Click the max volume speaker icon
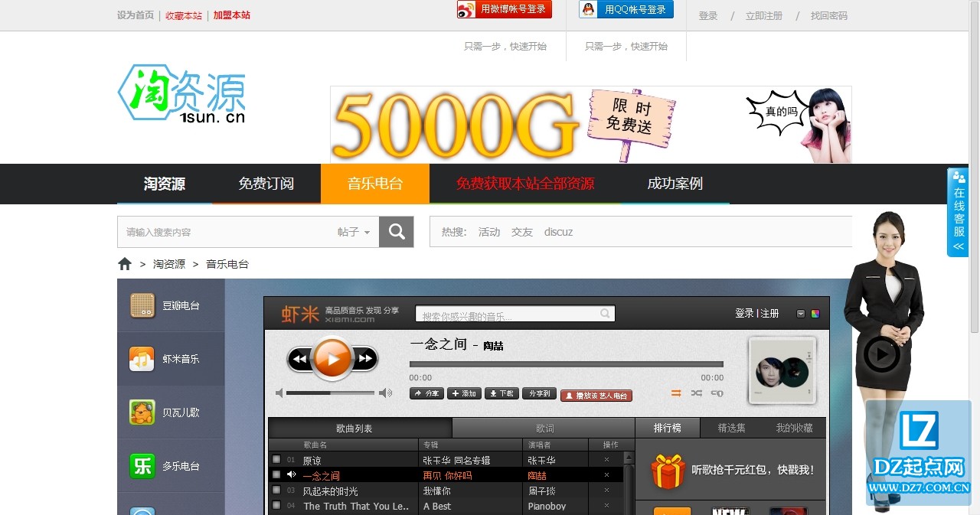Image resolution: width=980 pixels, height=515 pixels. [x=385, y=393]
